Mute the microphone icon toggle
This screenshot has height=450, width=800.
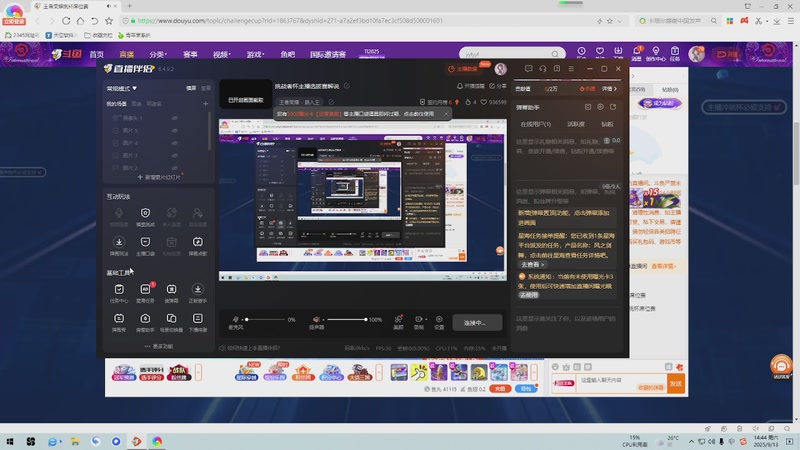235,319
